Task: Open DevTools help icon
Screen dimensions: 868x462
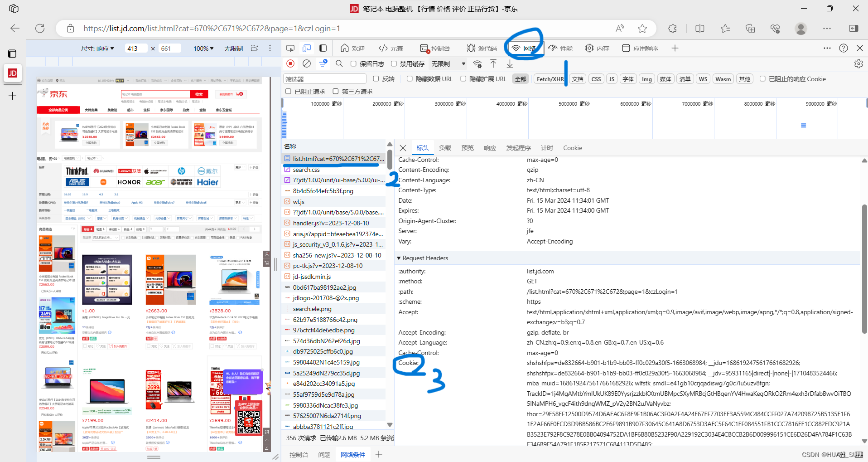Action: point(844,48)
